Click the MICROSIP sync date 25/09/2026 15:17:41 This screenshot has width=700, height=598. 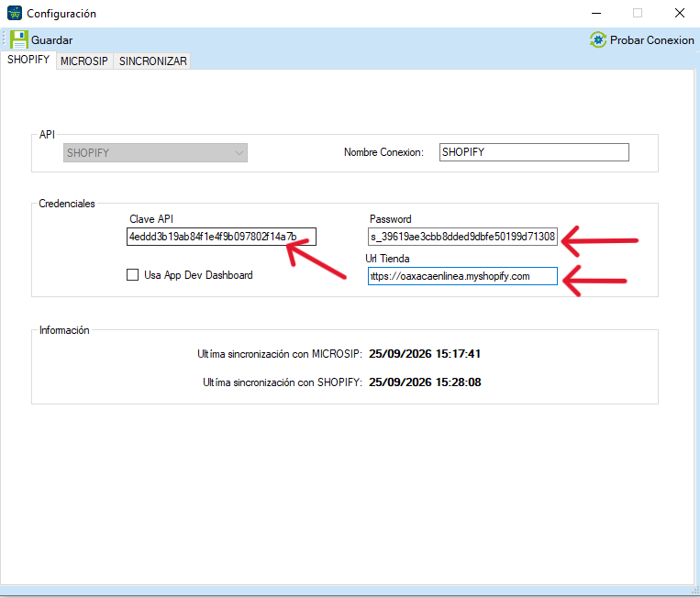point(425,354)
